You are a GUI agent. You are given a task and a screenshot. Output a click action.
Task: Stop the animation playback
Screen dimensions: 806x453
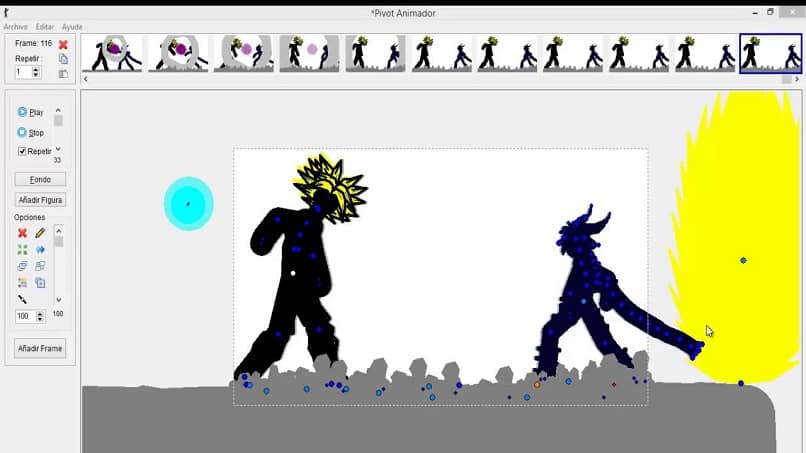(31, 133)
